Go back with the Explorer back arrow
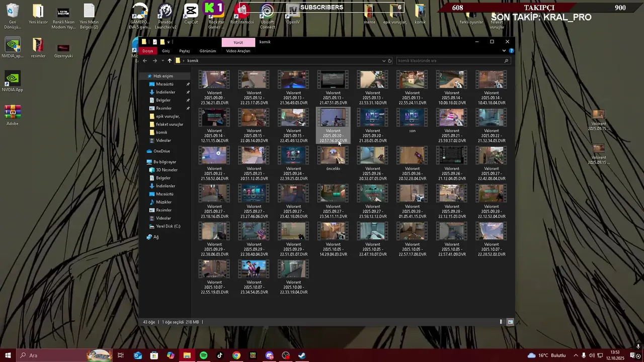The image size is (644, 362). coord(145,61)
